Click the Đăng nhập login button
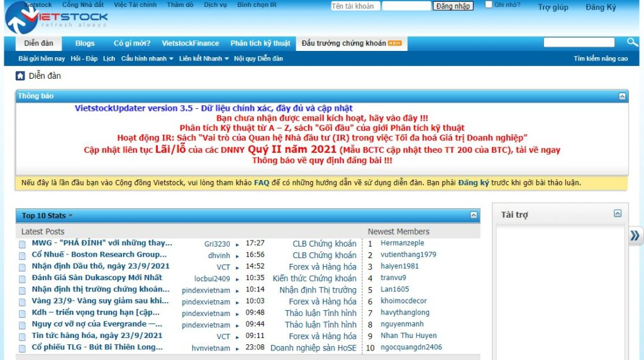Screen dimensions: 644x360 point(453,6)
